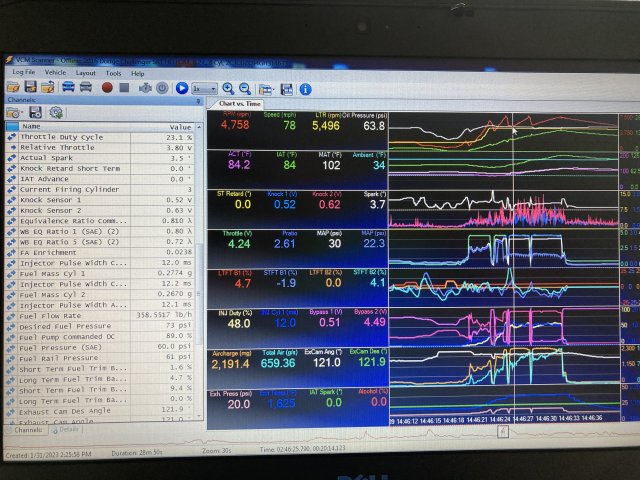Select the Exhaust Cam Des Angle row
Screen dimensions: 640x480
(x=100, y=411)
